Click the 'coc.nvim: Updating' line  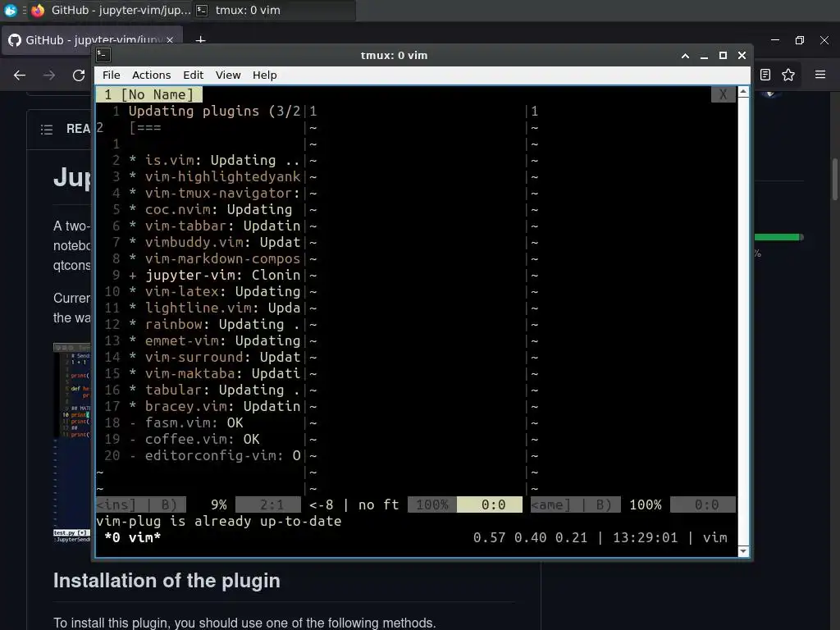coord(211,209)
